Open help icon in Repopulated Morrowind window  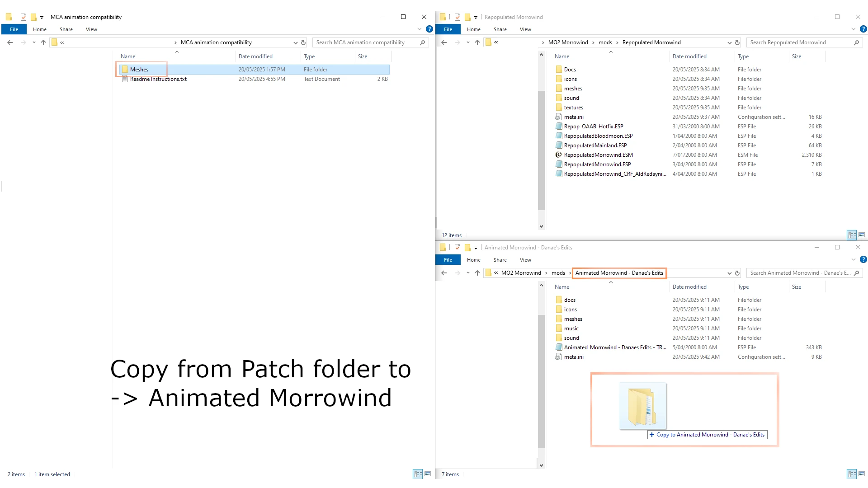(863, 29)
